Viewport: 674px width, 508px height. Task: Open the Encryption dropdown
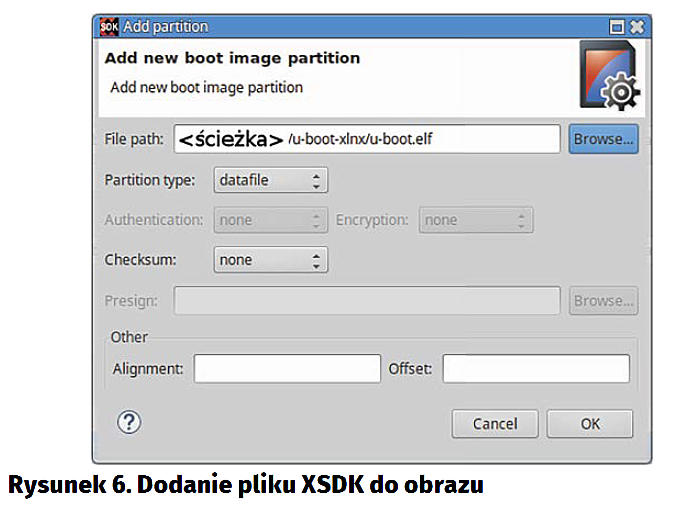(x=476, y=220)
